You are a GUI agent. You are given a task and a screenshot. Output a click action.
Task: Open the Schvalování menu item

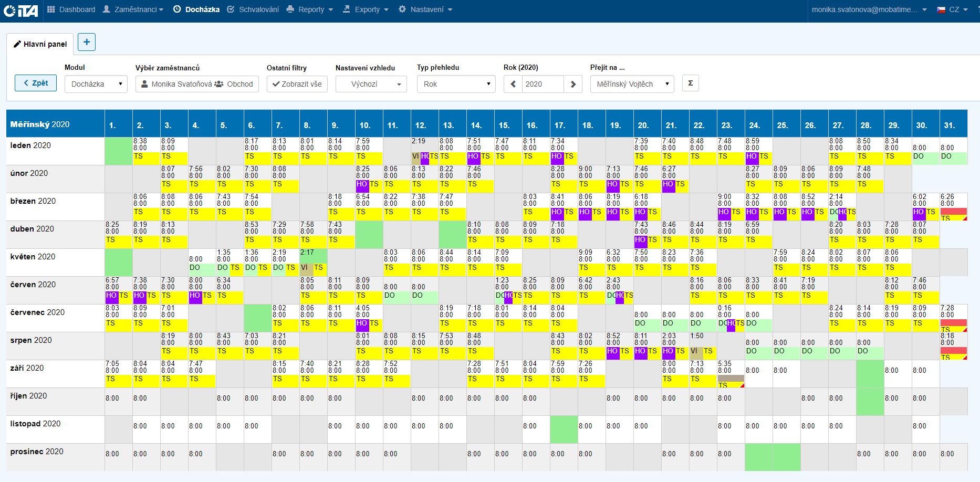[253, 9]
